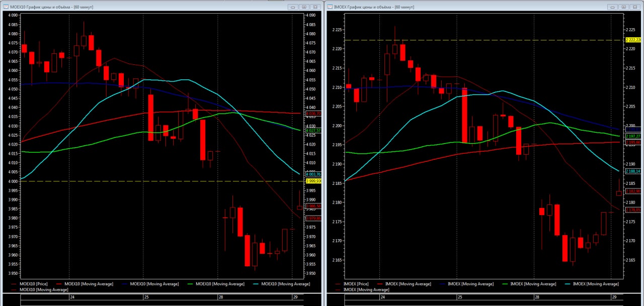Click the MOEX10 chart window title icon

tap(6, 7)
